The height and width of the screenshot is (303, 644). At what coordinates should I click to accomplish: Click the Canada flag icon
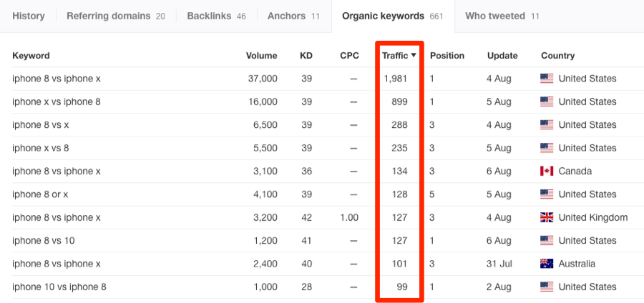pos(547,172)
